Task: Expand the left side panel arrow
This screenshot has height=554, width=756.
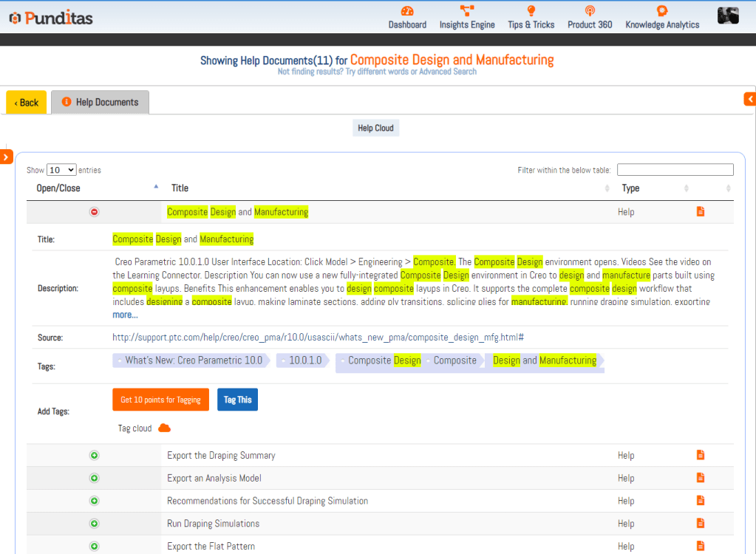Action: 6,157
